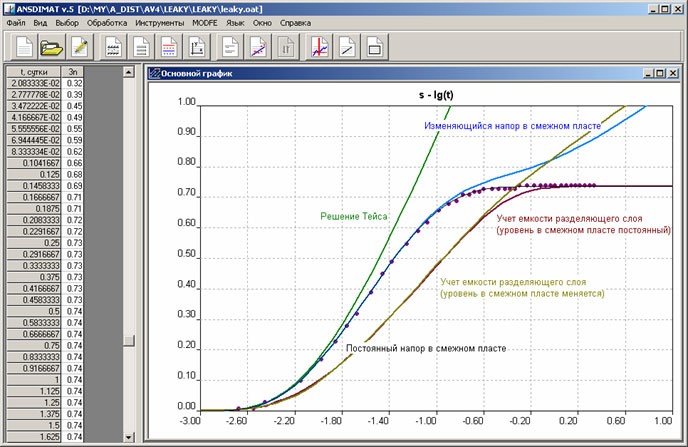Image resolution: width=688 pixels, height=447 pixels.
Task: Click the red and blue lined document icon
Action: 168,47
